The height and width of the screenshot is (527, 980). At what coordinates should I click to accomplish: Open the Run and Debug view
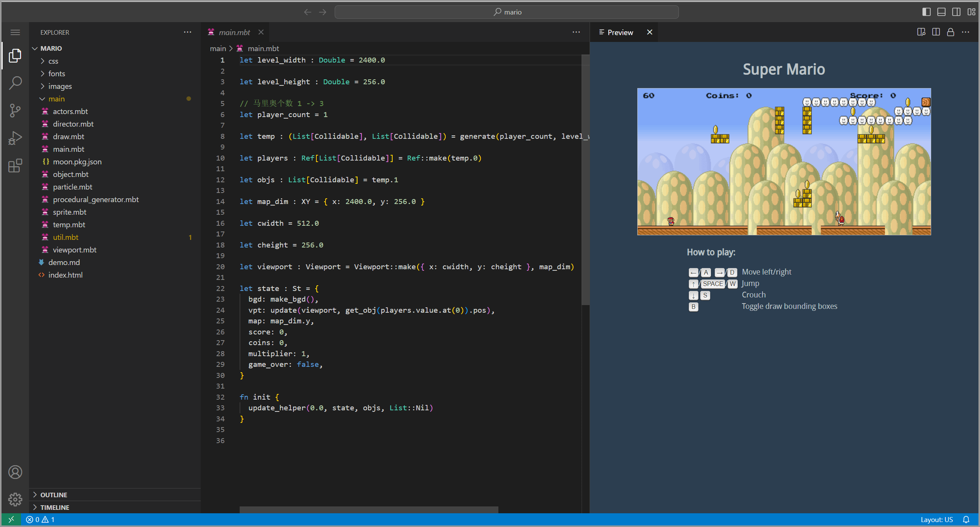pyautogui.click(x=15, y=138)
